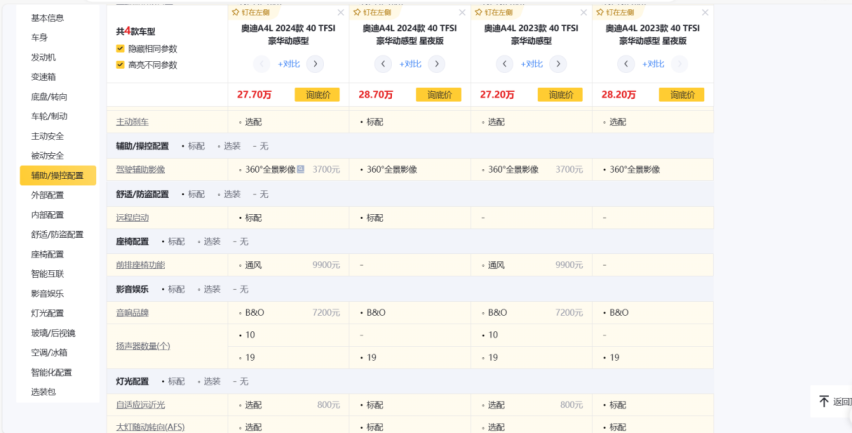Select highlighted 辅助/操控配置 sidebar item
852x433 pixels.
pyautogui.click(x=58, y=175)
